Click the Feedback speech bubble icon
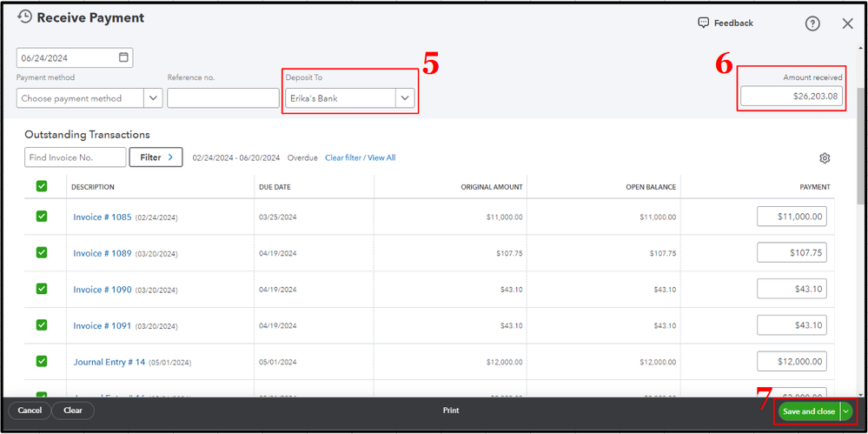 tap(704, 23)
